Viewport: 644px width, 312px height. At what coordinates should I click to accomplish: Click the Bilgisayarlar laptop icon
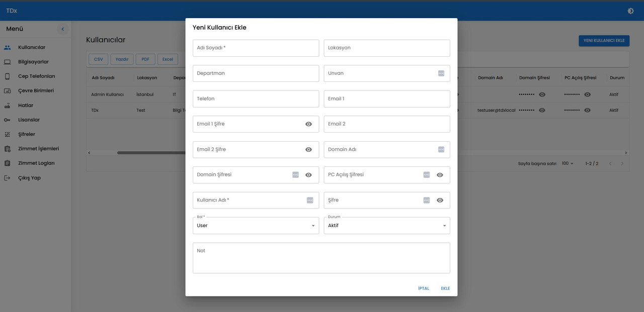tap(8, 62)
